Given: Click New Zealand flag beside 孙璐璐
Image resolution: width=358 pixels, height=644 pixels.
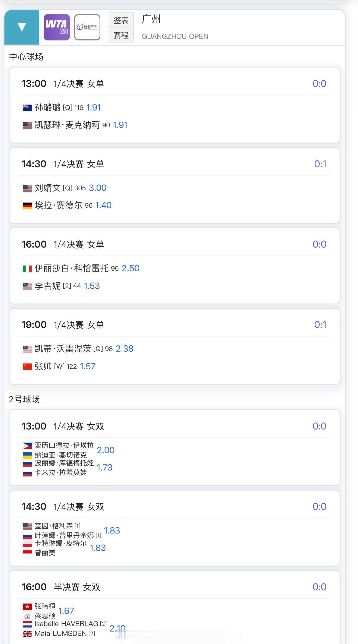Looking at the screenshot, I should pos(27,108).
